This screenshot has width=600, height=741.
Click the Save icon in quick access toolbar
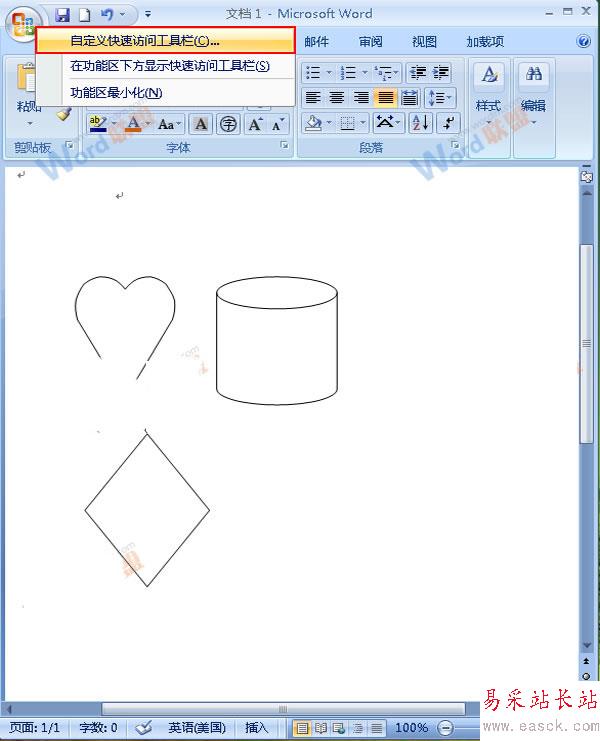pyautogui.click(x=62, y=15)
